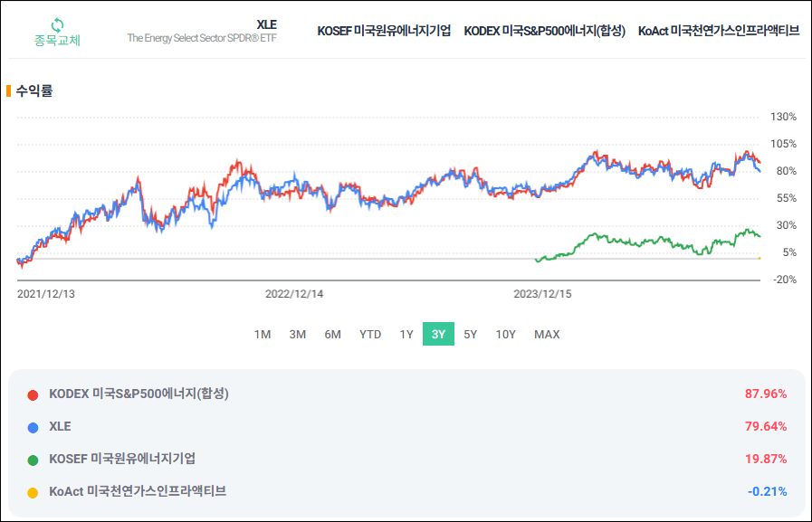Open KODEX 미국S&P500에너지(합성) header
This screenshot has width=812, height=522.
click(x=544, y=31)
